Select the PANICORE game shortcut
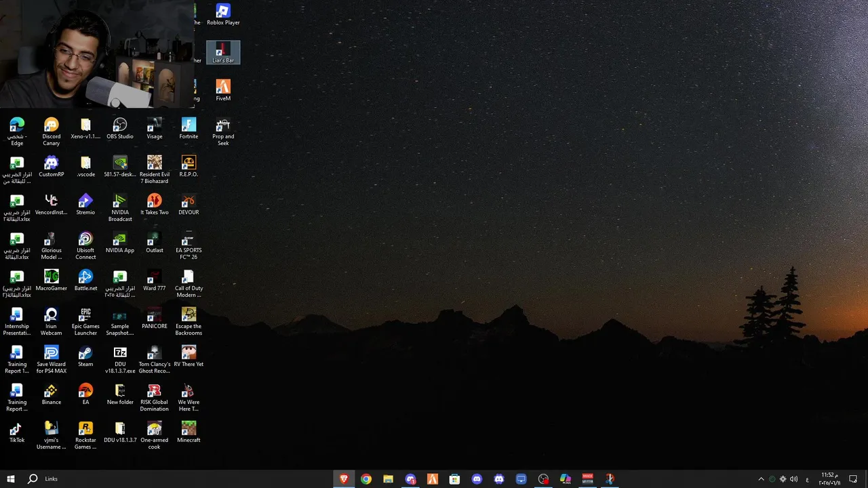Screen dimensions: 868x488 [155, 319]
